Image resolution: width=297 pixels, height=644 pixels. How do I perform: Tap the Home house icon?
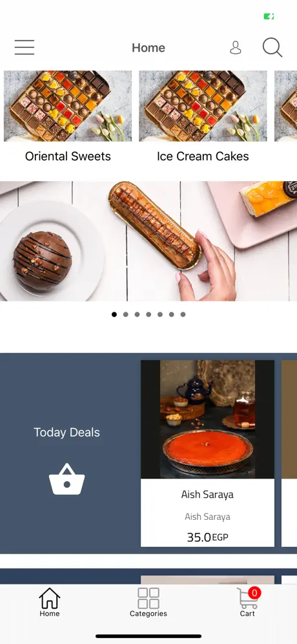(50, 598)
